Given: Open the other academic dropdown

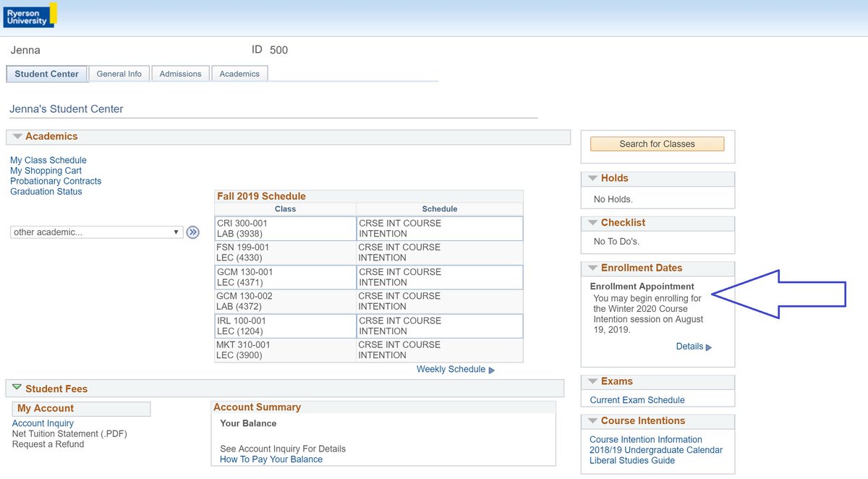Looking at the screenshot, I should (96, 232).
